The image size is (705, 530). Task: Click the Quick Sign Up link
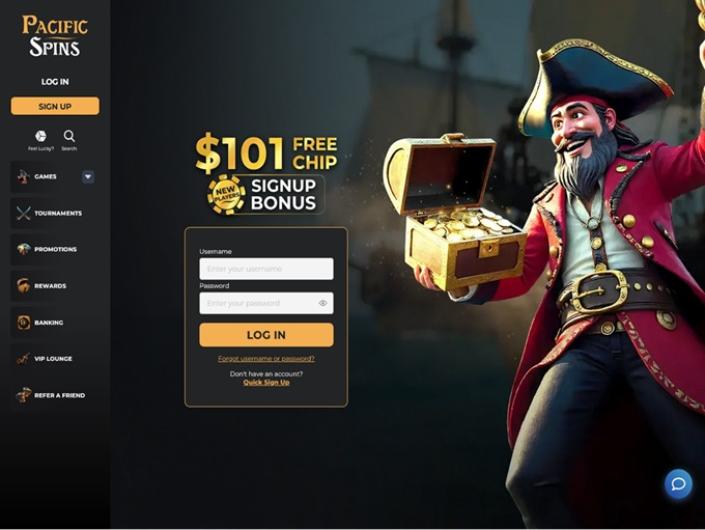(x=266, y=383)
